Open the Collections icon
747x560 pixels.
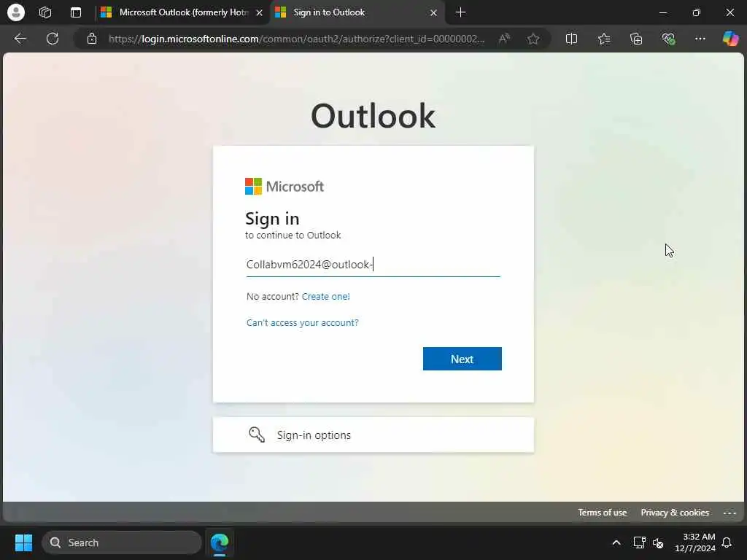point(636,39)
